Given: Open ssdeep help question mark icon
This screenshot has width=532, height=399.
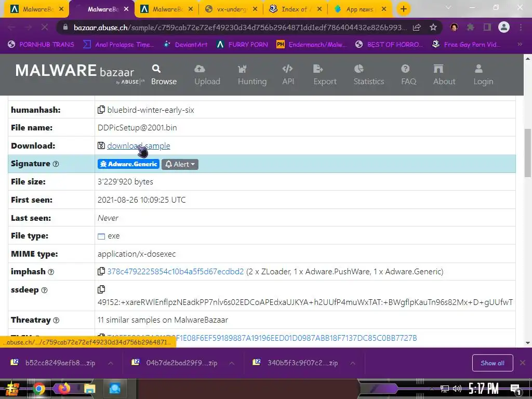Looking at the screenshot, I should 45,290.
